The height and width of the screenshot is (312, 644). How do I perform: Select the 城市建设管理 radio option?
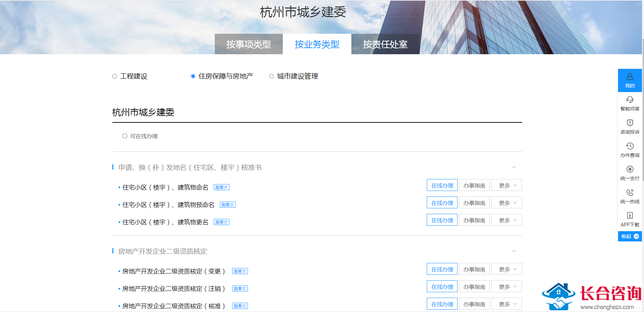click(271, 76)
